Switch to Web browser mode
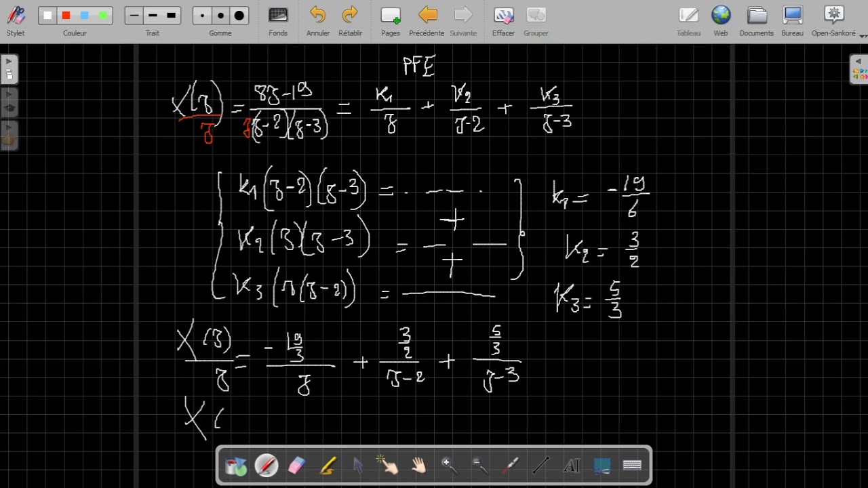Viewport: 868px width, 488px height. (x=721, y=20)
